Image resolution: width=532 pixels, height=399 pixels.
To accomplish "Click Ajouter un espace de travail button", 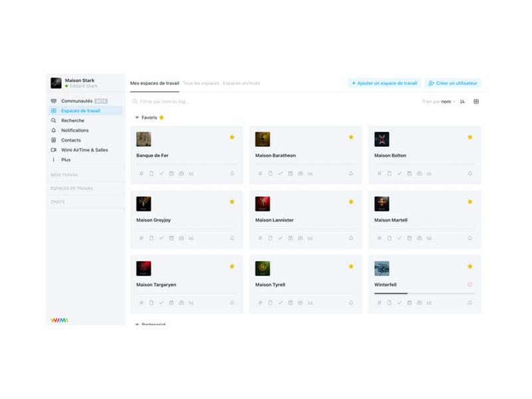I will 384,83.
